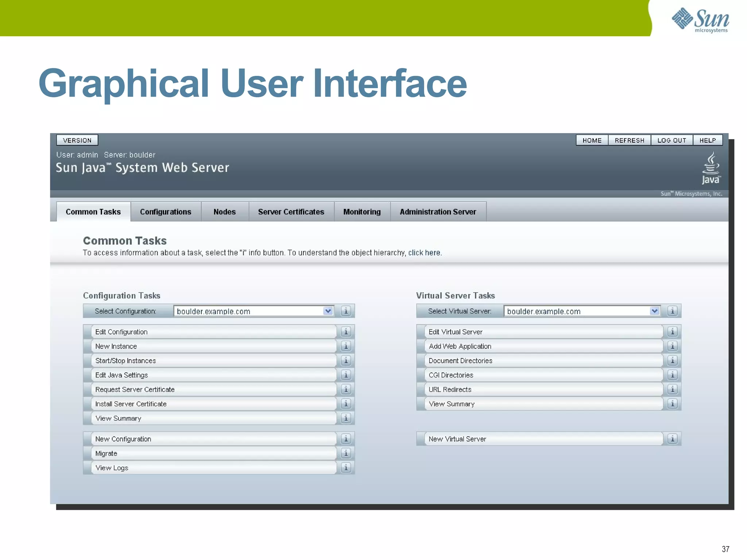Click the Java logo in the header

(x=711, y=168)
